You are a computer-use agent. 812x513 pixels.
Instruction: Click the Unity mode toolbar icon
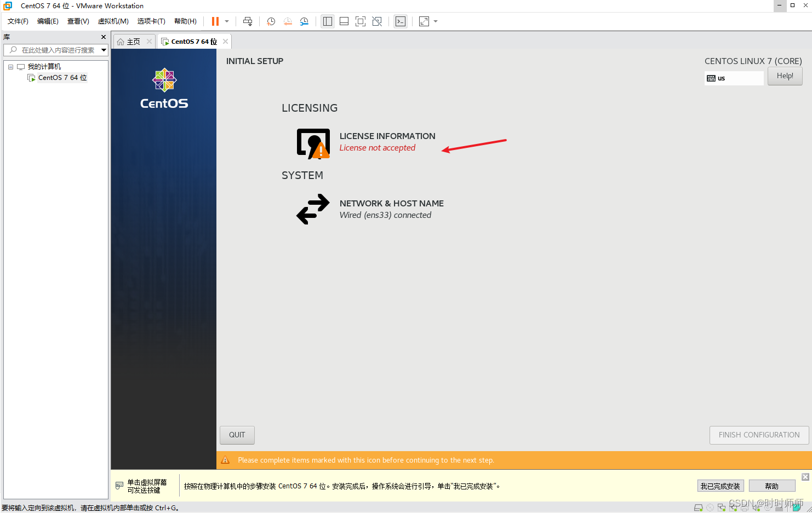click(377, 21)
